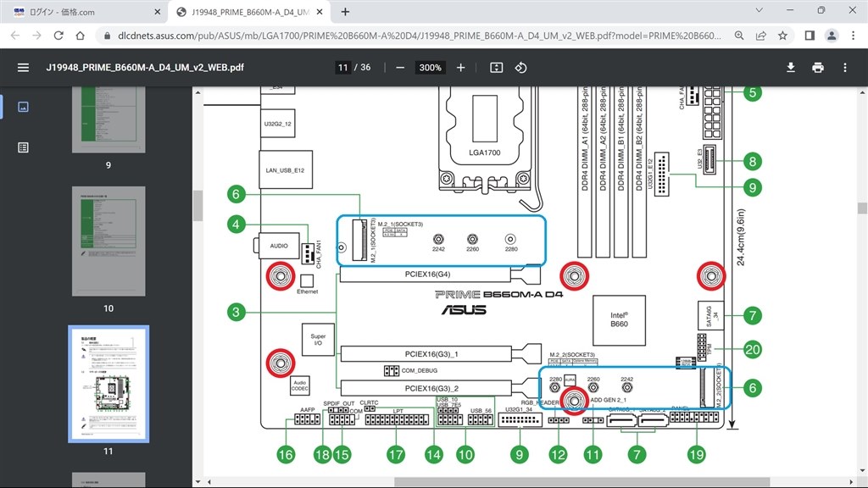Open a new browser tab
This screenshot has width=868, height=488.
345,12
